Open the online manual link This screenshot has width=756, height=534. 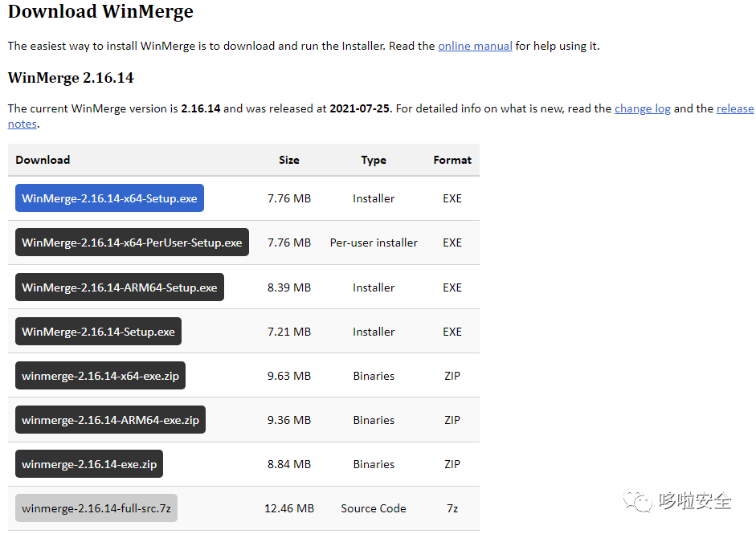click(x=475, y=46)
